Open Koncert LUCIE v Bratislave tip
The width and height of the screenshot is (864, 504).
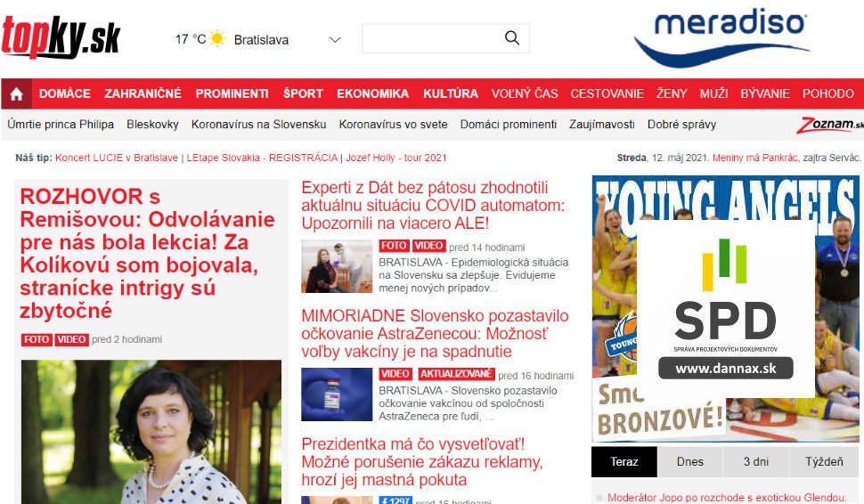pos(117,158)
